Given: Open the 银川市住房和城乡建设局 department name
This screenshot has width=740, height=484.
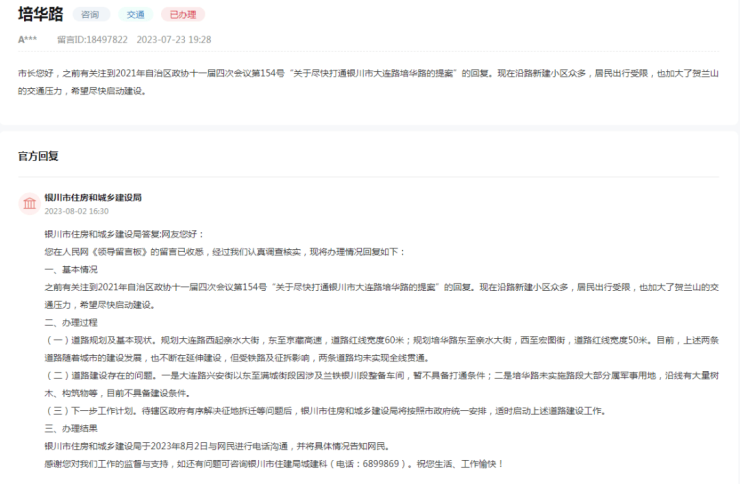Looking at the screenshot, I should (93, 198).
